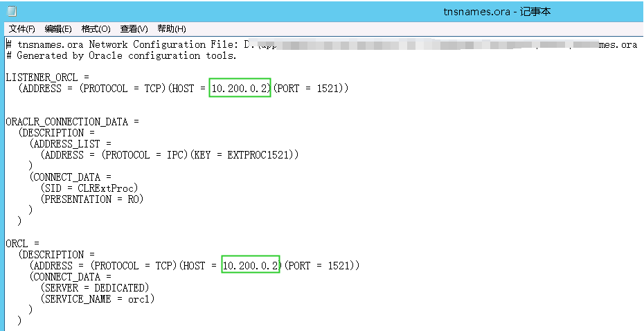Open the 查看(V) menu
The width and height of the screenshot is (644, 331).
(x=134, y=29)
